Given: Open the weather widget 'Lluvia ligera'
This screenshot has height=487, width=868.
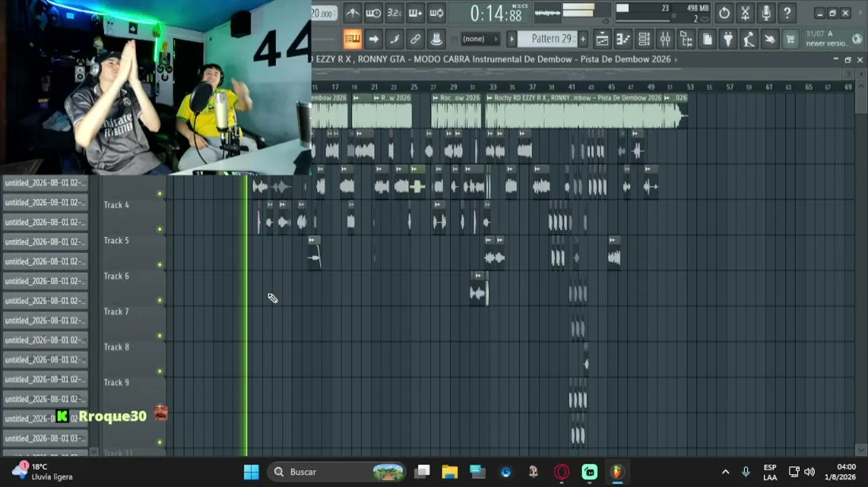Looking at the screenshot, I should (43, 472).
